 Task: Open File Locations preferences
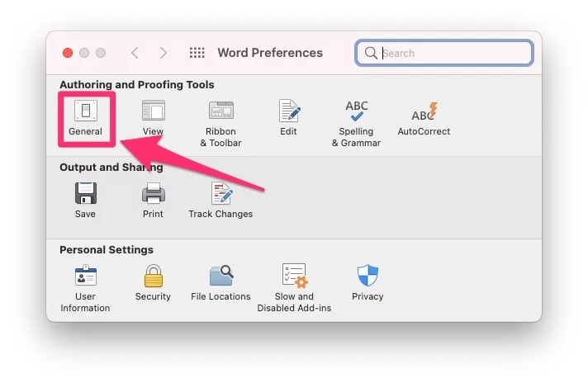(x=220, y=282)
